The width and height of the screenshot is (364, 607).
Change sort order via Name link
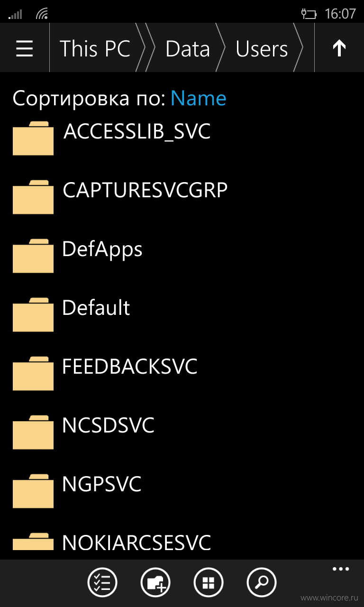[x=199, y=98]
